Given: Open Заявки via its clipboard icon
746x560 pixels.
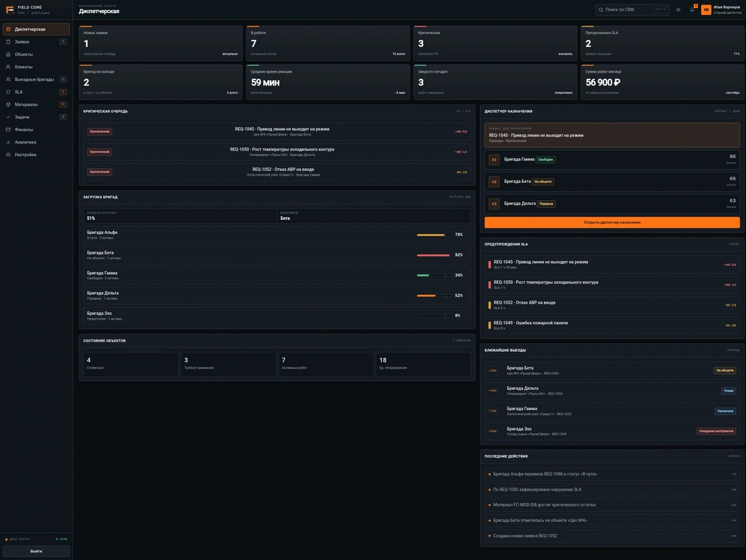Looking at the screenshot, I should coord(8,42).
